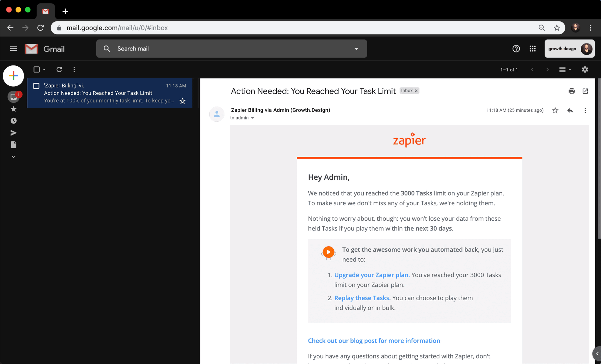Click the Compose plus button
Screen dimensions: 601x364
(x=13, y=76)
